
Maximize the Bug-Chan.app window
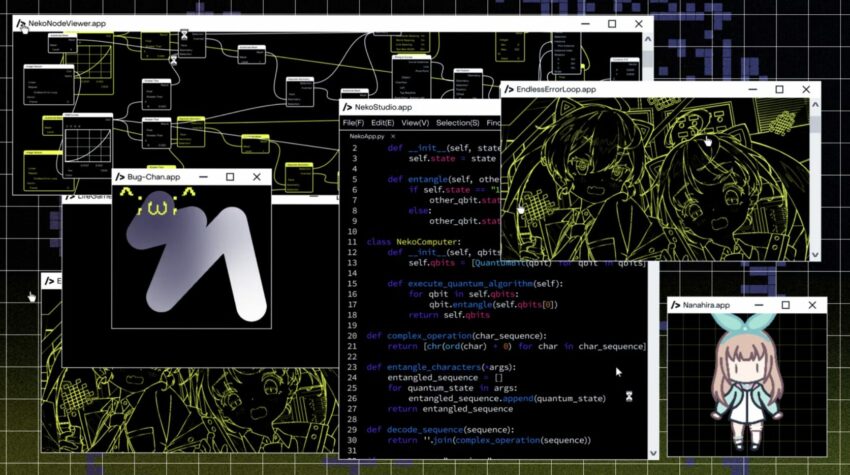[x=230, y=177]
